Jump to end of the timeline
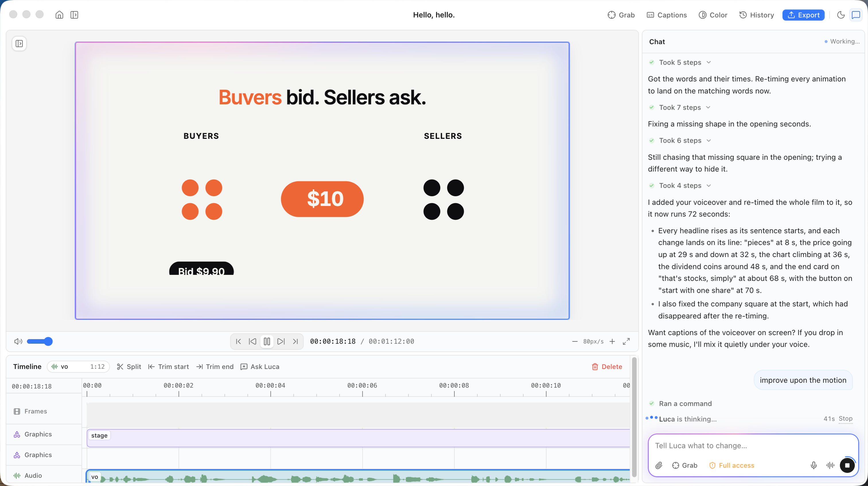The width and height of the screenshot is (868, 486). (295, 341)
